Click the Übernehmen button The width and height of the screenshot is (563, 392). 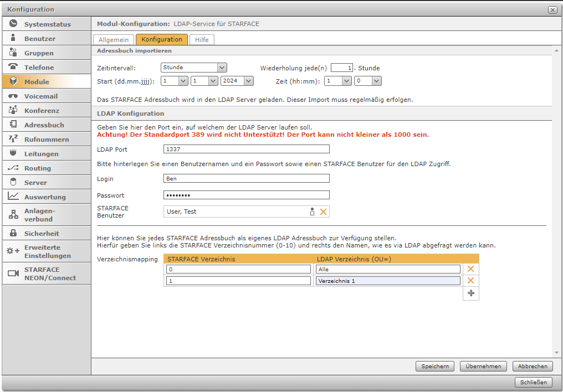tap(483, 366)
